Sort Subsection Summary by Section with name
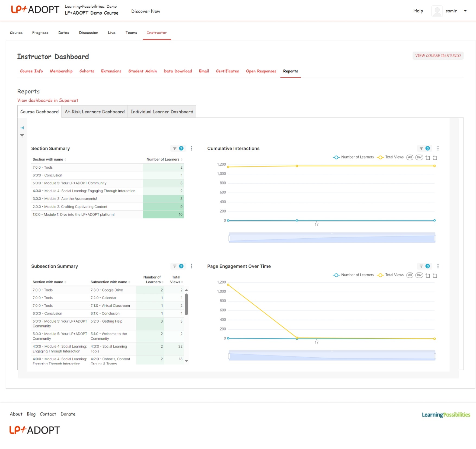Viewport: 476px width, 449px height. coord(49,282)
